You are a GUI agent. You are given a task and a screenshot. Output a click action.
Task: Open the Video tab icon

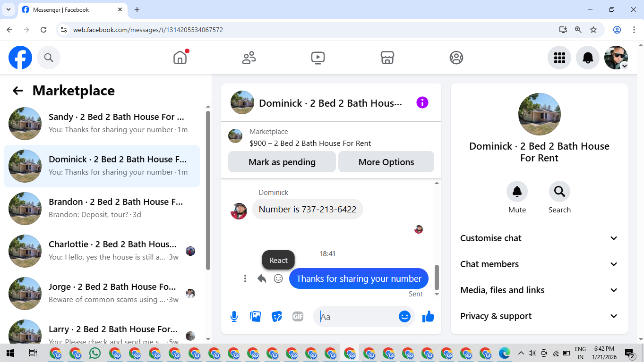point(318,58)
